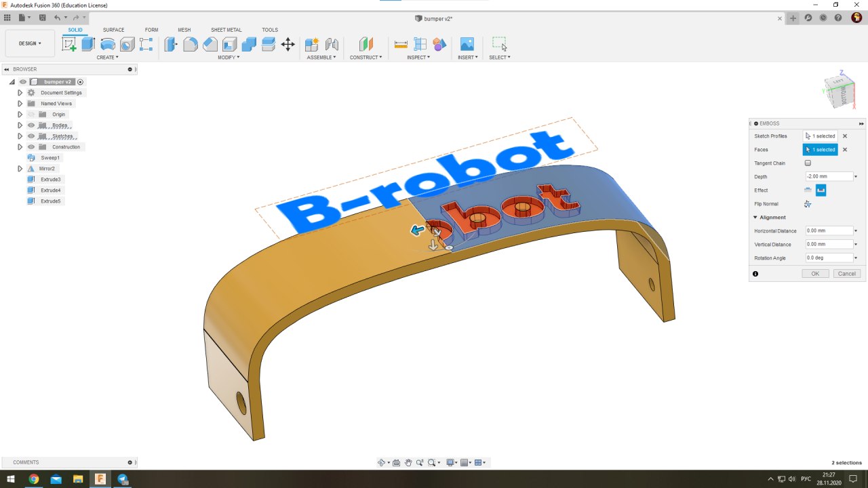Click the Joint tool icon
Image resolution: width=868 pixels, height=488 pixels.
[332, 45]
